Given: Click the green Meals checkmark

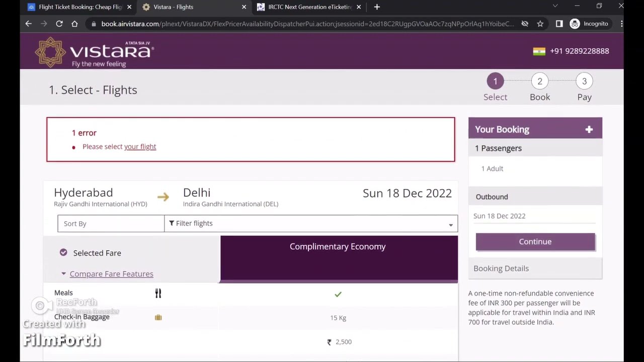Looking at the screenshot, I should [338, 294].
